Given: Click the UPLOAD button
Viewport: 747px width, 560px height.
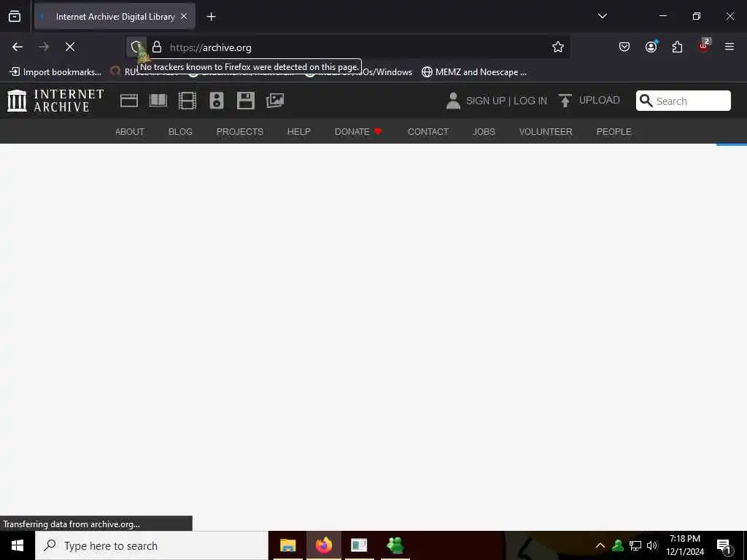Looking at the screenshot, I should (x=589, y=101).
